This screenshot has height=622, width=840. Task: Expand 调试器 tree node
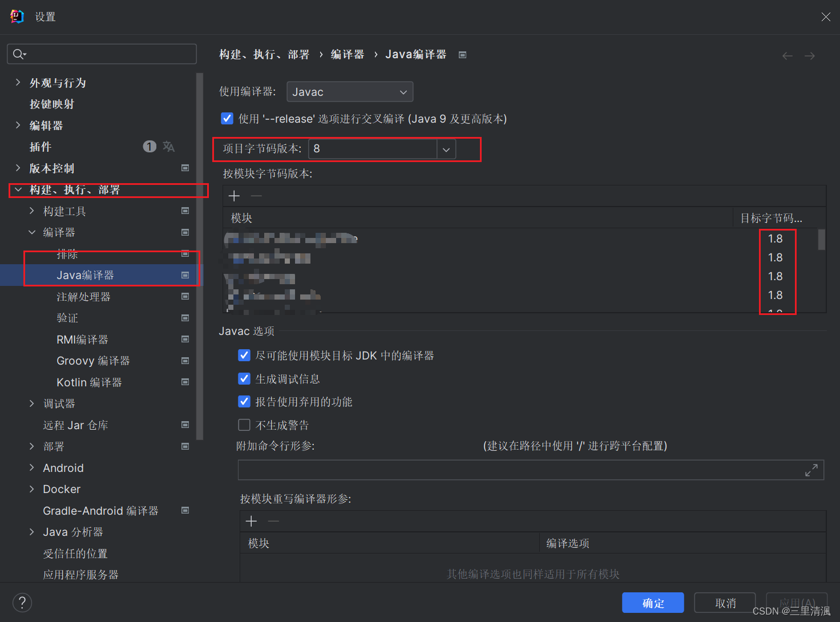click(32, 403)
